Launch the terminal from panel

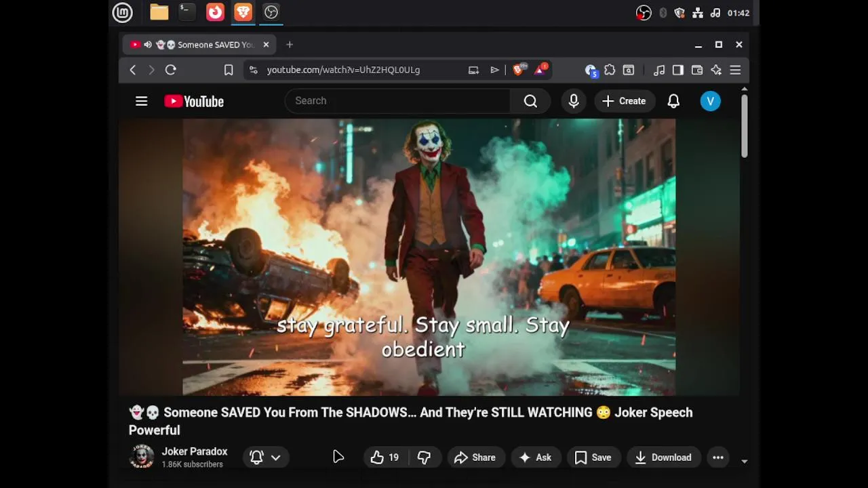187,12
